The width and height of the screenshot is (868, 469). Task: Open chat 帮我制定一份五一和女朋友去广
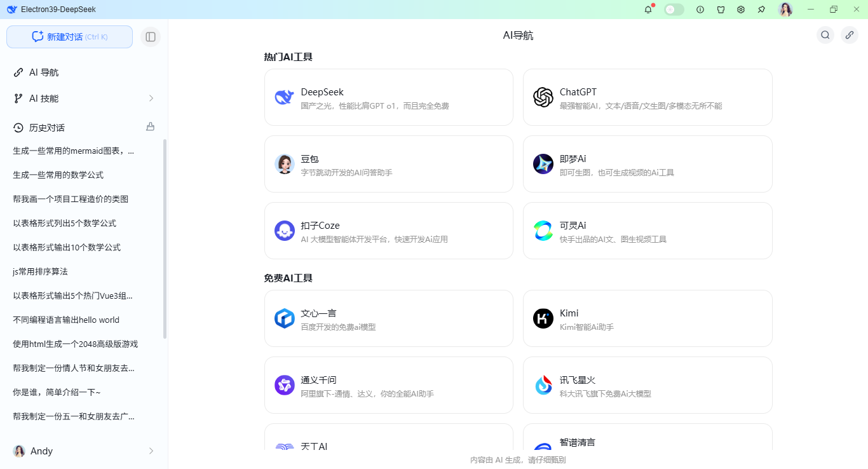(74, 416)
